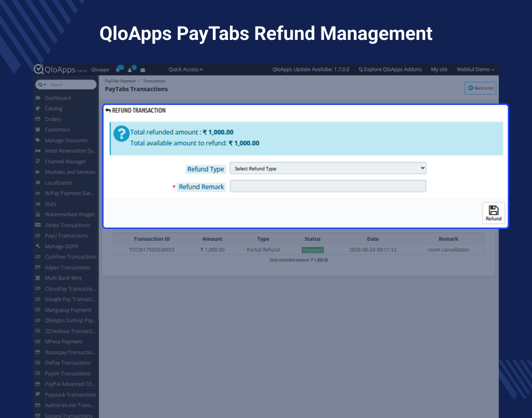Open the Orders menu item
Image resolution: width=532 pixels, height=418 pixels.
point(53,119)
